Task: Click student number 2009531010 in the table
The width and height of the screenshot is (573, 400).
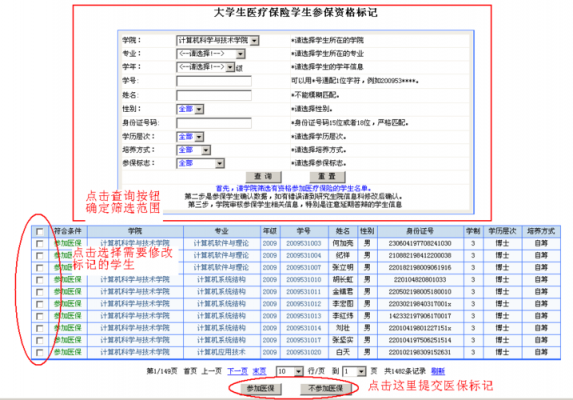Action: click(303, 280)
